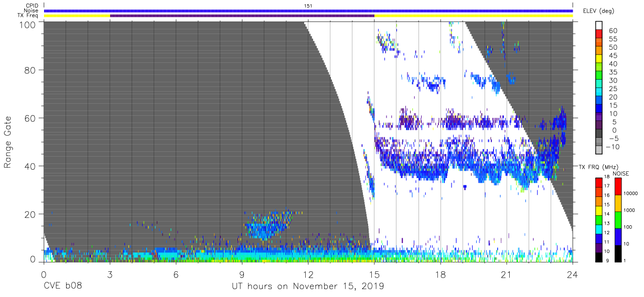This screenshot has width=644, height=297.
Task: Click the NOISE legend title
Action: [621, 174]
